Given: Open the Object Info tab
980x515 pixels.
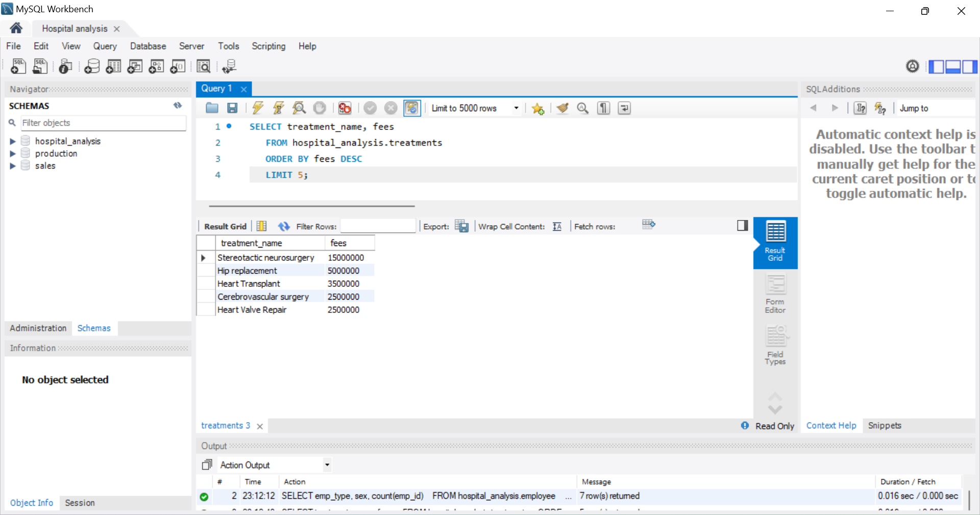Looking at the screenshot, I should (x=32, y=503).
